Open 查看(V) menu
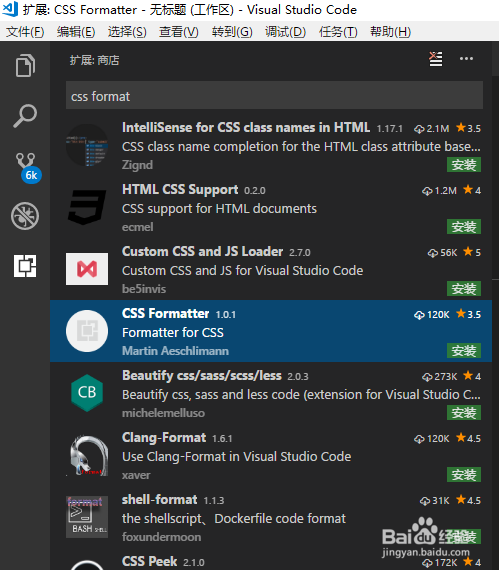The width and height of the screenshot is (499, 570). [178, 32]
